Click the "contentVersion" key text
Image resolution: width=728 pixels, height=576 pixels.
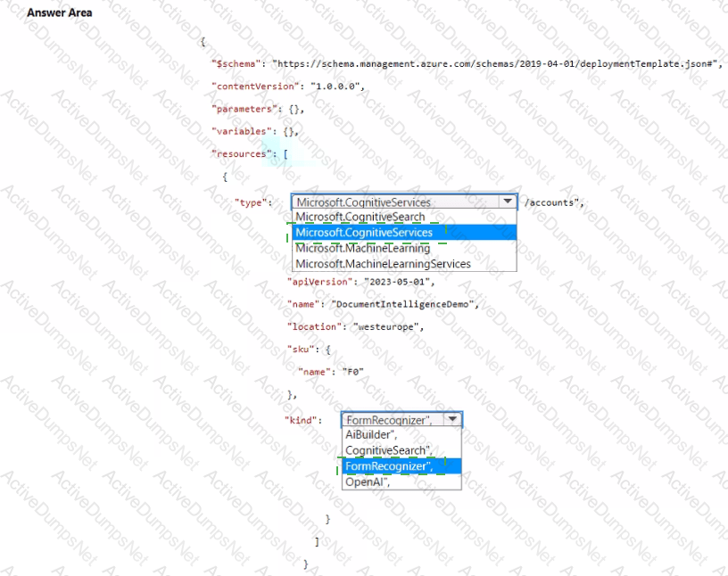256,86
